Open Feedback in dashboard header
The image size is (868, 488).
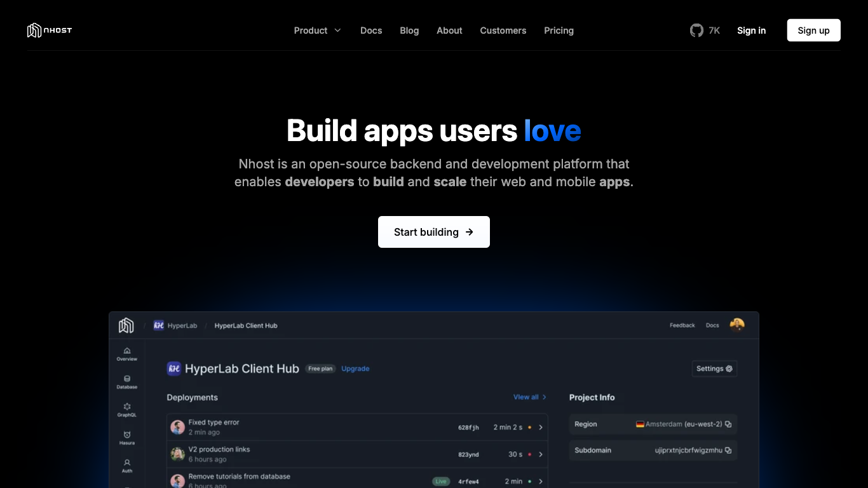point(682,325)
